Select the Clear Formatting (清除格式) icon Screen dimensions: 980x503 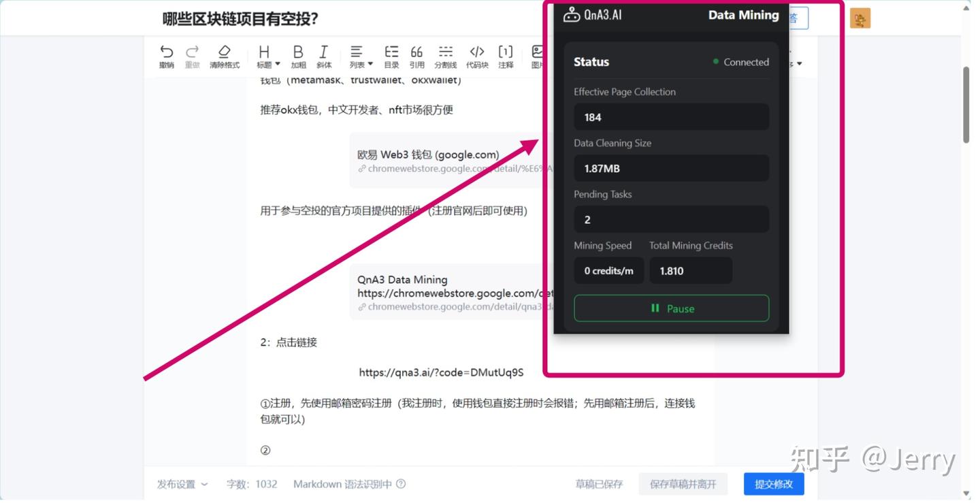pos(224,56)
